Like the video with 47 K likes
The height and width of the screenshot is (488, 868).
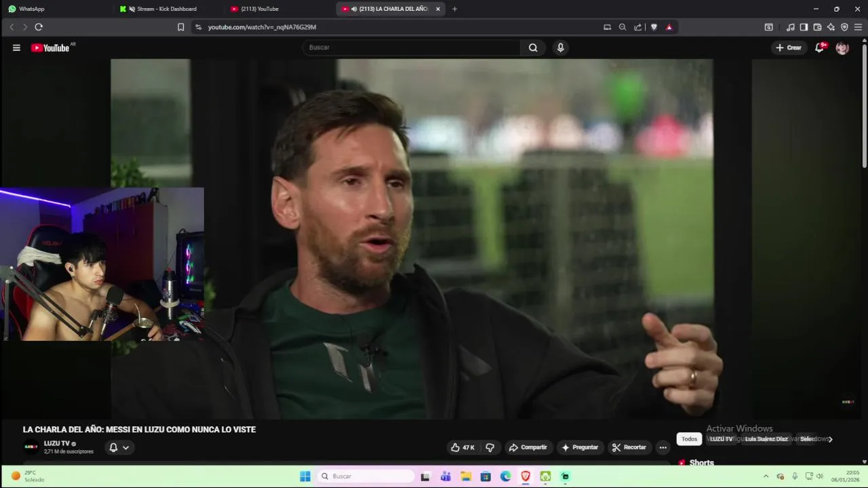[x=463, y=447]
